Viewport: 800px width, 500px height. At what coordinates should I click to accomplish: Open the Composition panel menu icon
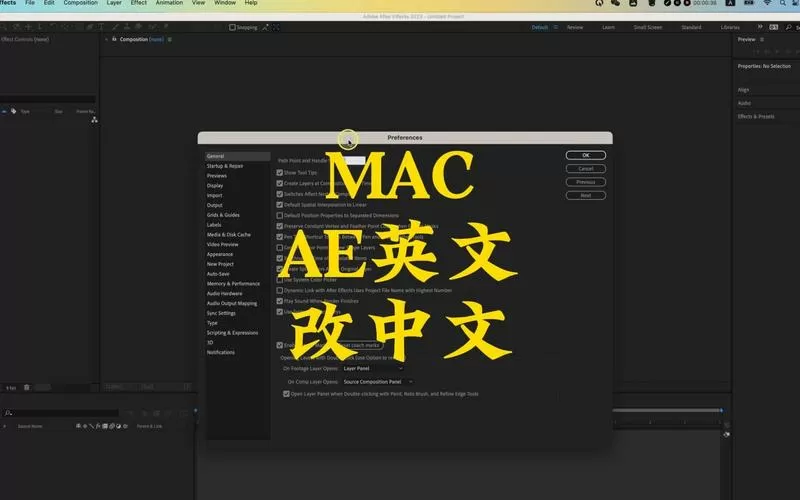pyautogui.click(x=169, y=39)
